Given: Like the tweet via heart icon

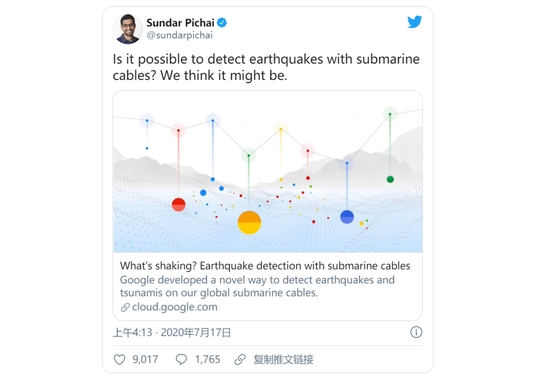Looking at the screenshot, I should tap(120, 359).
